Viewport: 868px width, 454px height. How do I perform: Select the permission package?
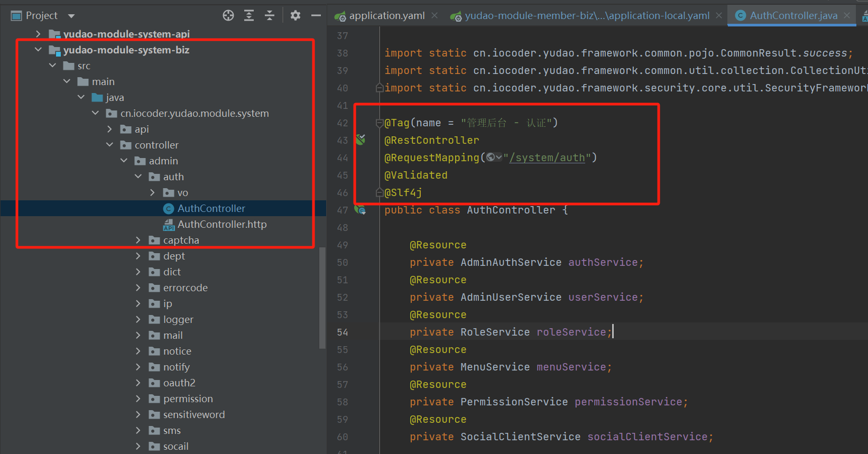(188, 399)
